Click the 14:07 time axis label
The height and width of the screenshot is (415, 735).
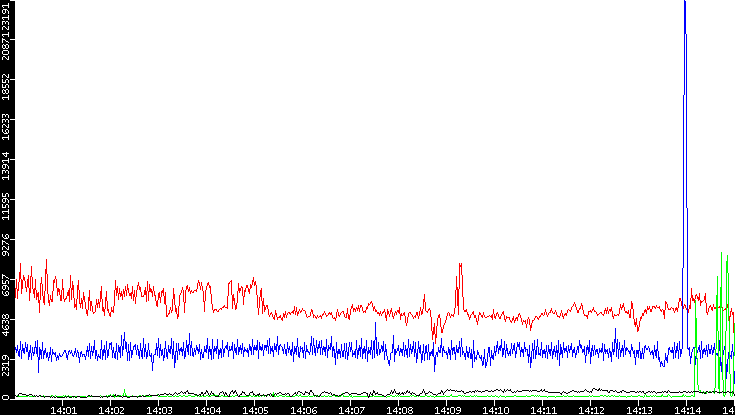click(351, 410)
